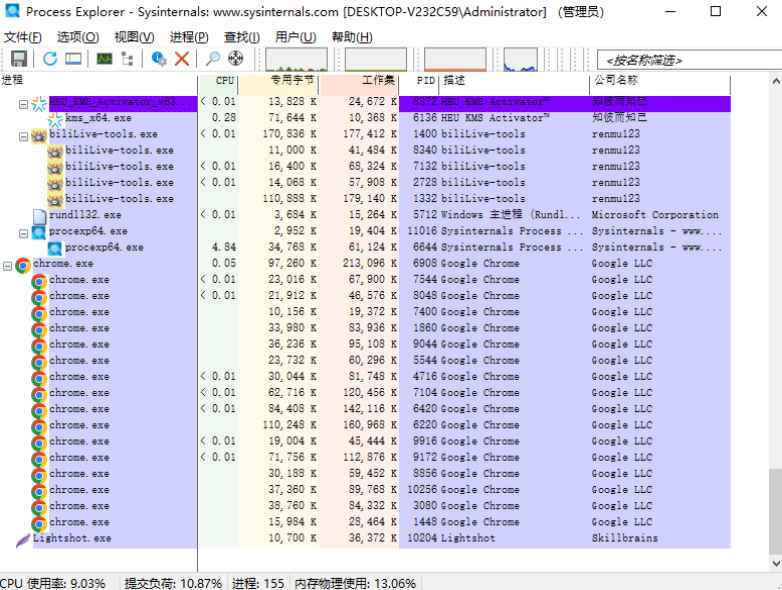Select the Lightshot.exe process row
Screen dimensions: 782x590
pyautogui.click(x=365, y=539)
